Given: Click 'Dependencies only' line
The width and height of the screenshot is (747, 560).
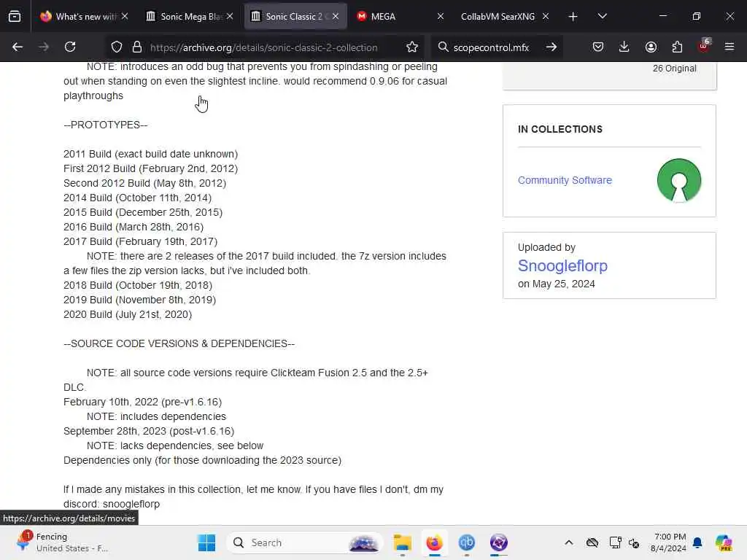Looking at the screenshot, I should pos(203,461).
